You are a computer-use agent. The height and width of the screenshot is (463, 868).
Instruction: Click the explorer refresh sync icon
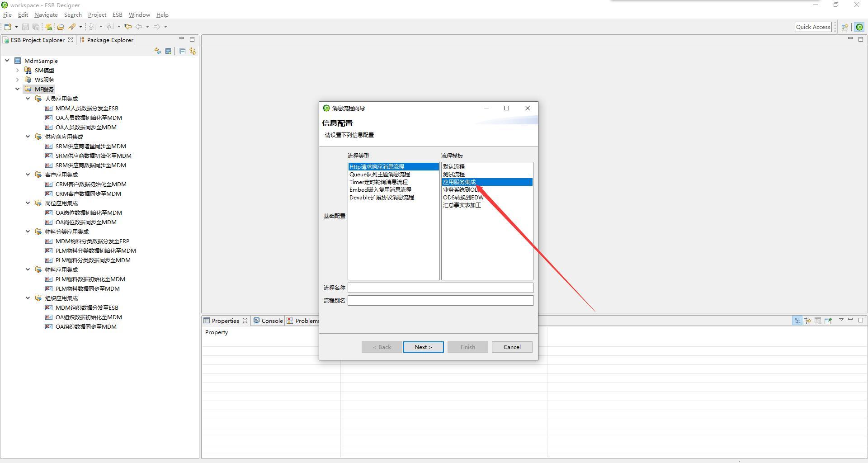(x=157, y=51)
